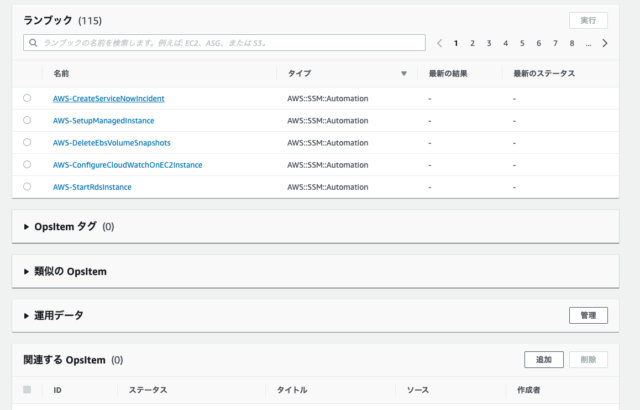Click the ID column header
The height and width of the screenshot is (410, 640).
point(57,390)
